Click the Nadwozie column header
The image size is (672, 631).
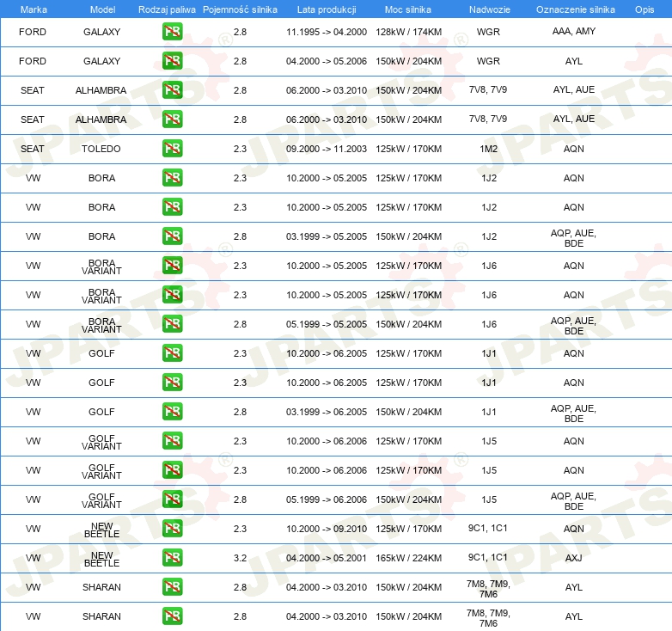[x=490, y=9]
